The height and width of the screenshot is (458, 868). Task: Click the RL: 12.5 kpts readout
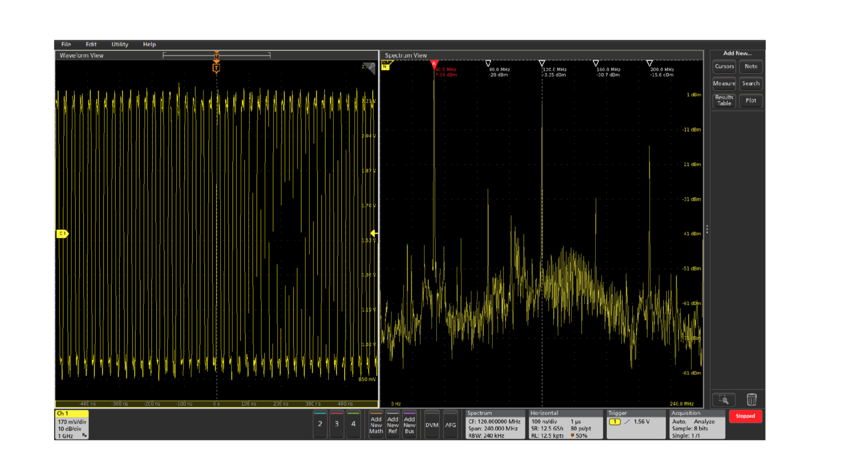547,436
